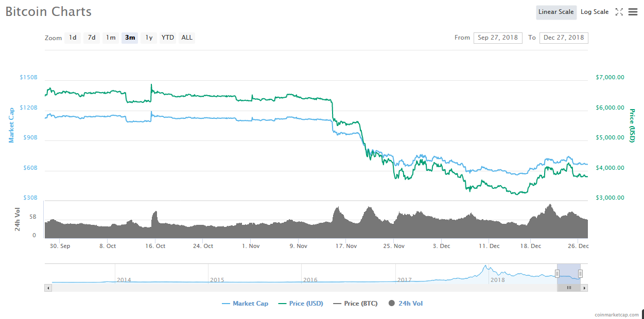Select Linear Scale option
The height and width of the screenshot is (319, 644).
pyautogui.click(x=556, y=12)
